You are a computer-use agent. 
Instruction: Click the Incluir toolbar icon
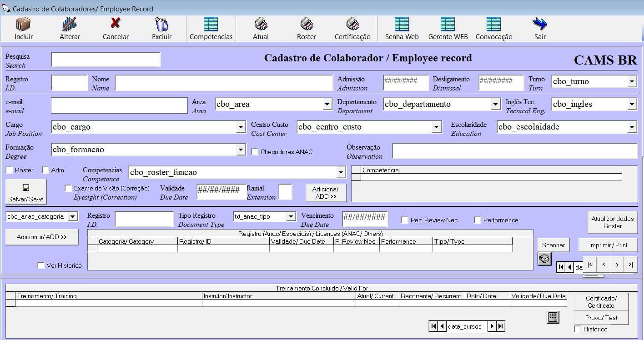23,24
